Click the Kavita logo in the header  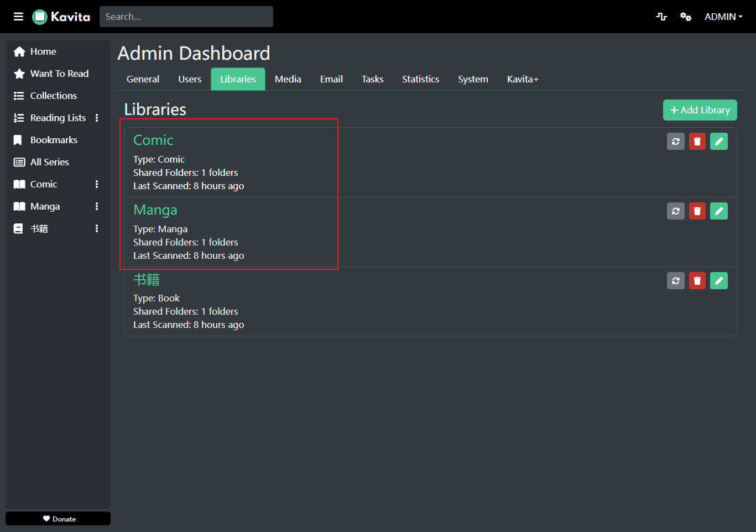coord(61,17)
